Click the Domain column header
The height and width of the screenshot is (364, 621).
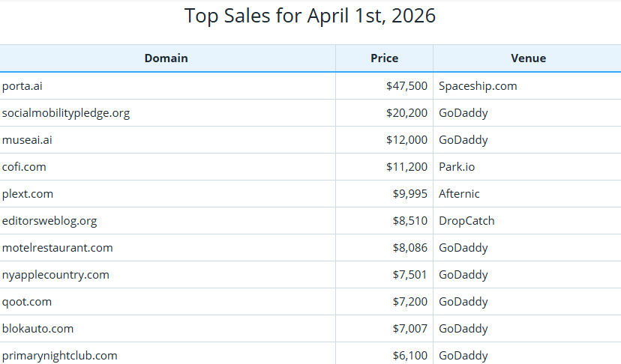point(166,58)
